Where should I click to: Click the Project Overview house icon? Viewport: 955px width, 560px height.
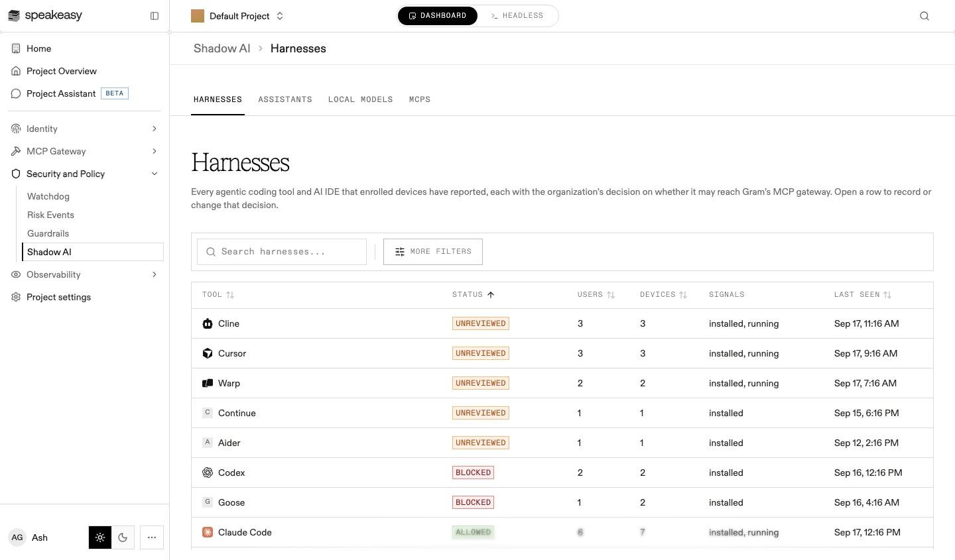click(x=16, y=71)
